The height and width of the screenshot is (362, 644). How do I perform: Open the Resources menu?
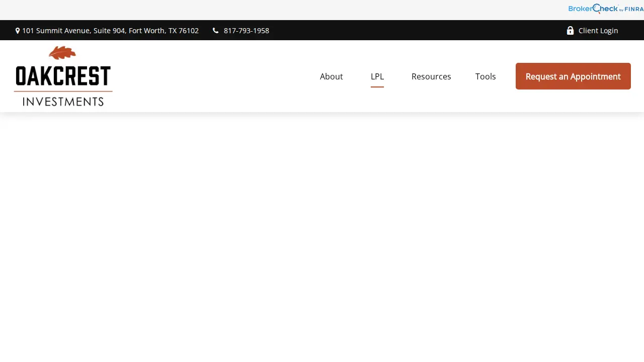(431, 76)
